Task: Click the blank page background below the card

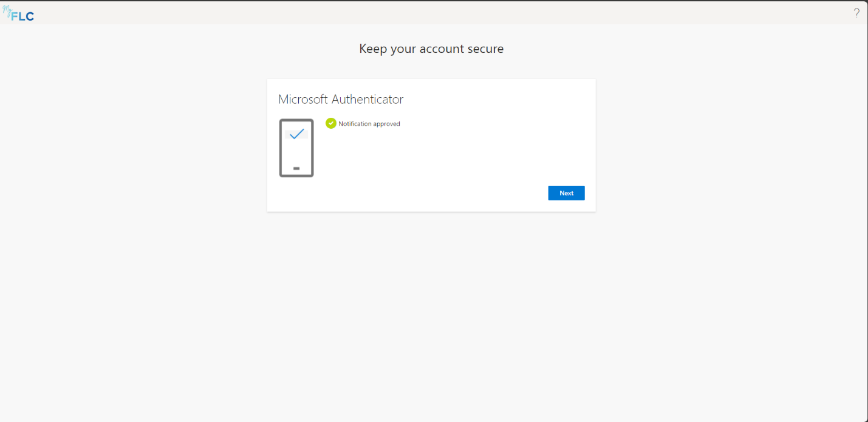Action: (x=431, y=316)
